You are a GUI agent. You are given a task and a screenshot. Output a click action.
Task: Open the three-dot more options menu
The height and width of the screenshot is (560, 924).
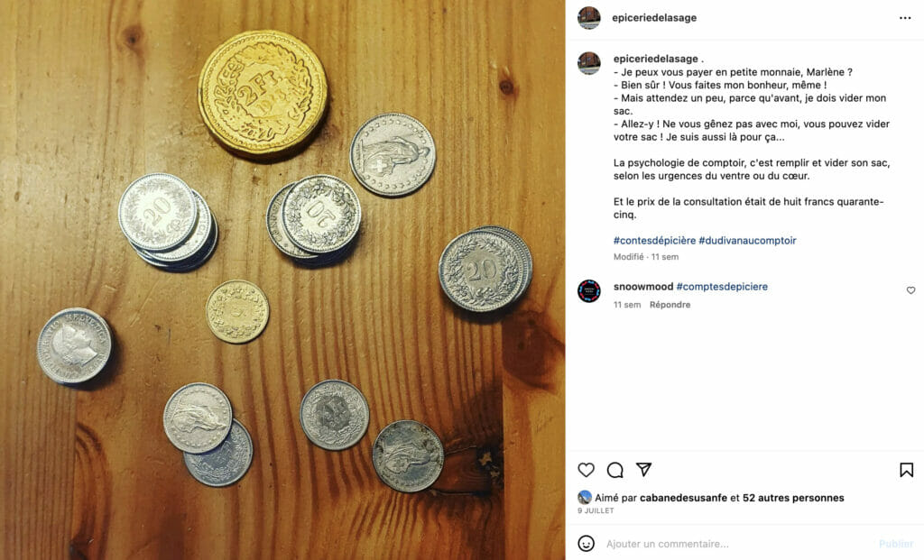pyautogui.click(x=905, y=18)
